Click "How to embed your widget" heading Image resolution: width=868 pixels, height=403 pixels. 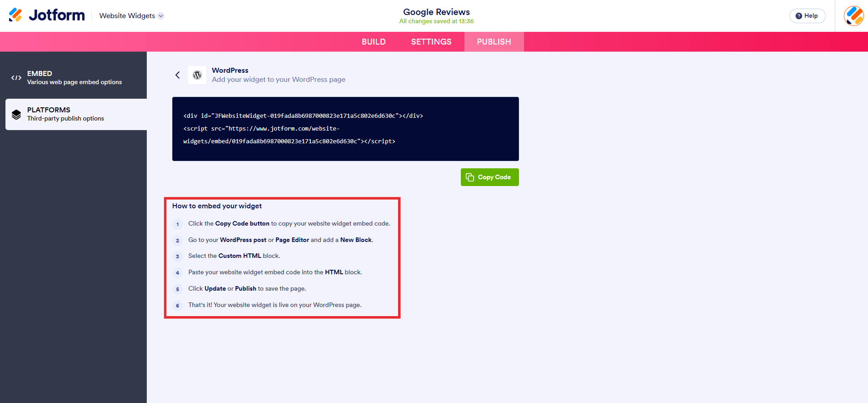(x=217, y=206)
